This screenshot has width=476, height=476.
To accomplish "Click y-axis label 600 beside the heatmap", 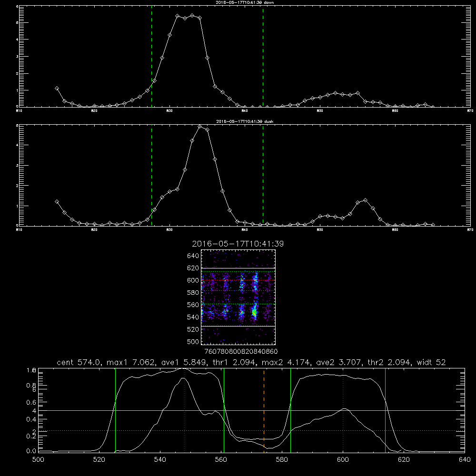I will pyautogui.click(x=193, y=280).
